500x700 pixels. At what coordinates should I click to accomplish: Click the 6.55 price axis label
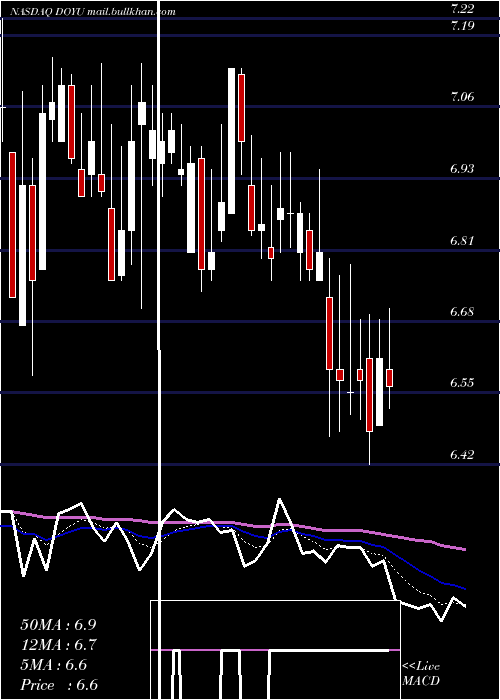pyautogui.click(x=462, y=383)
